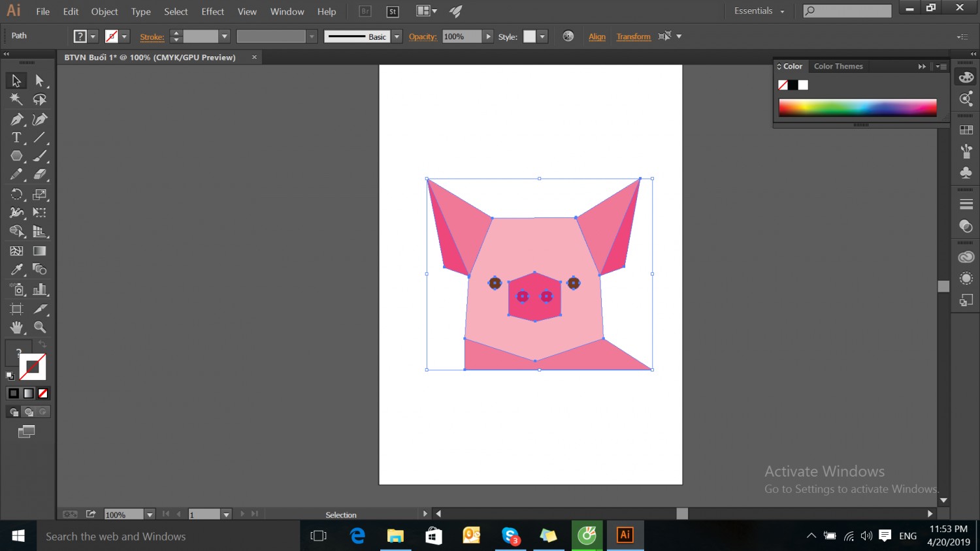Click the Stroke link in control bar

[152, 37]
